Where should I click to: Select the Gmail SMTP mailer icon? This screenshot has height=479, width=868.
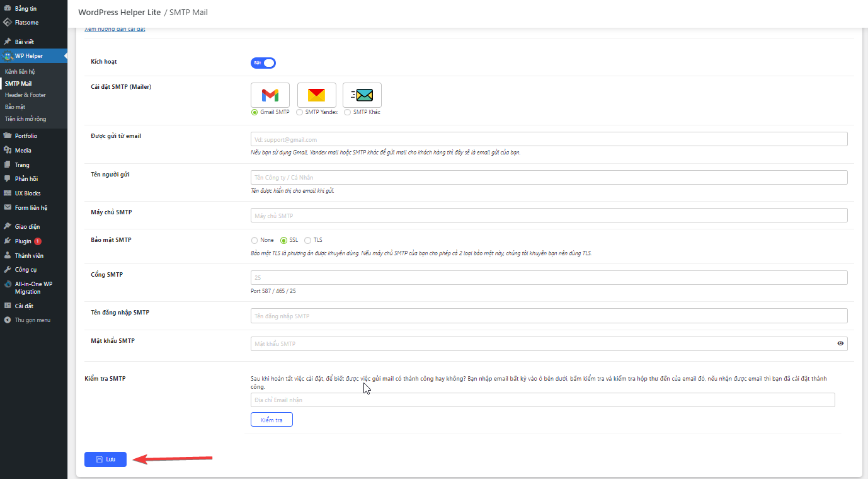pyautogui.click(x=270, y=95)
